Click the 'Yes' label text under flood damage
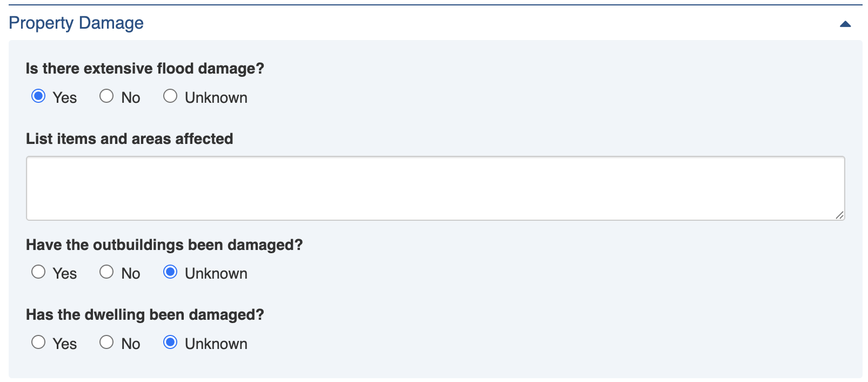 tap(65, 98)
